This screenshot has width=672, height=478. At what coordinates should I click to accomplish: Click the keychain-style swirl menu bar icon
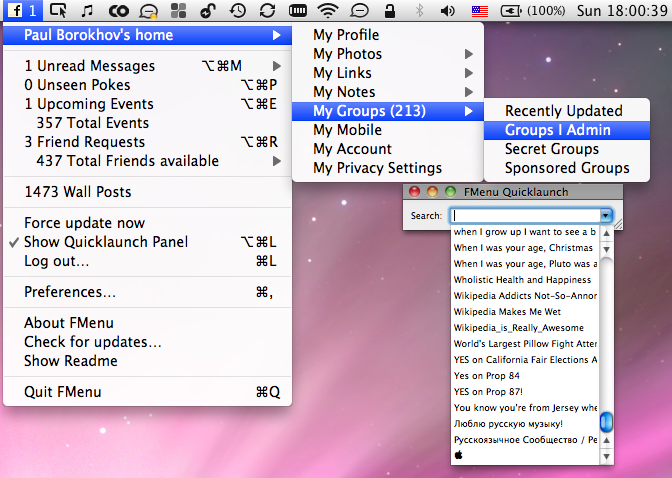[x=207, y=11]
